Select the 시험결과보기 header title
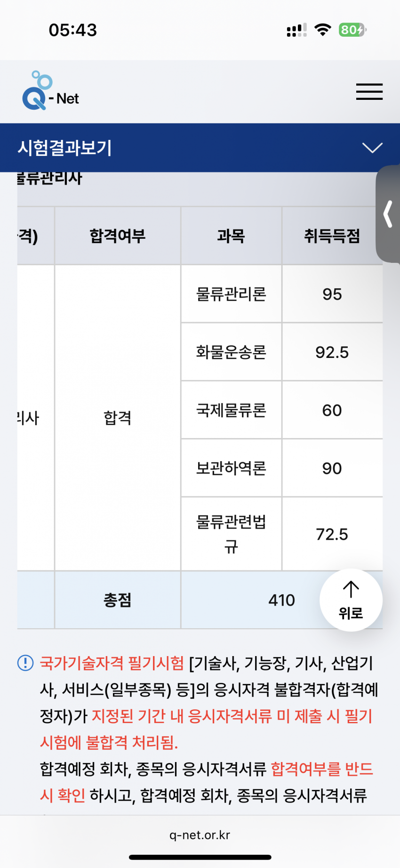The image size is (400, 868). coord(65,148)
